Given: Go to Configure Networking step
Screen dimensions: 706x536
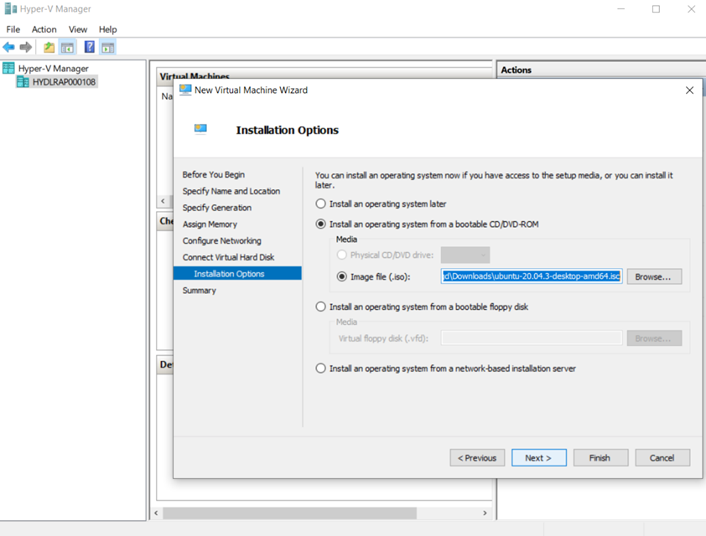Looking at the screenshot, I should point(222,241).
